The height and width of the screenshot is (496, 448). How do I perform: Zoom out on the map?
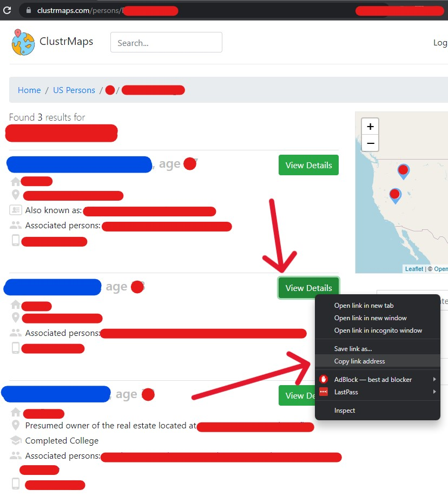370,143
